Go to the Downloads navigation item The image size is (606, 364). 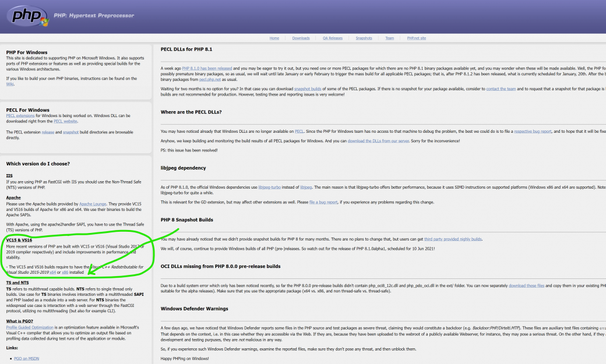(301, 38)
